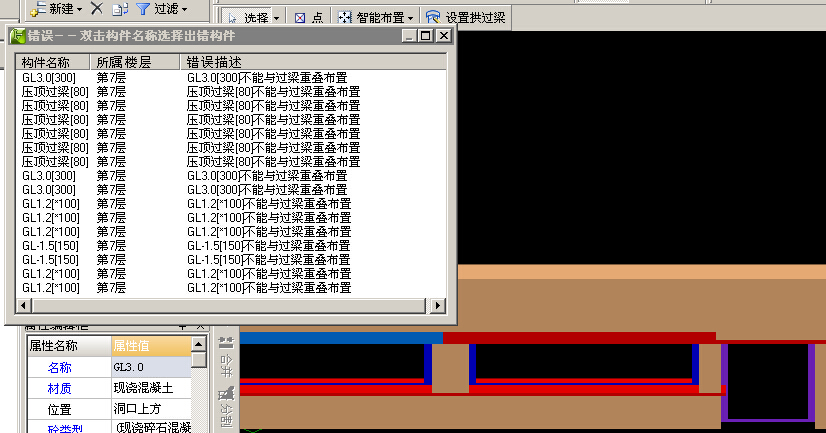
Task: Click right arrow of horizontal scrollbar
Action: pos(437,305)
